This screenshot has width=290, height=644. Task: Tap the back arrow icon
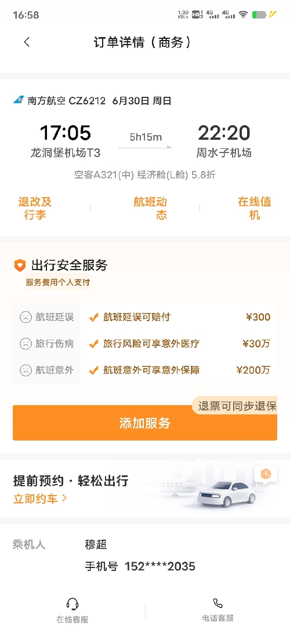[x=27, y=42]
